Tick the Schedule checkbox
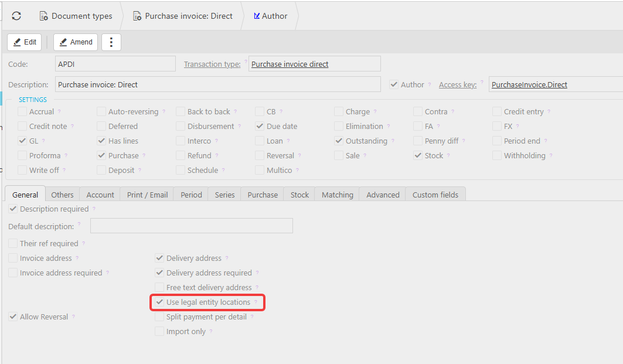Screen dimensions: 623x364 tap(181, 171)
